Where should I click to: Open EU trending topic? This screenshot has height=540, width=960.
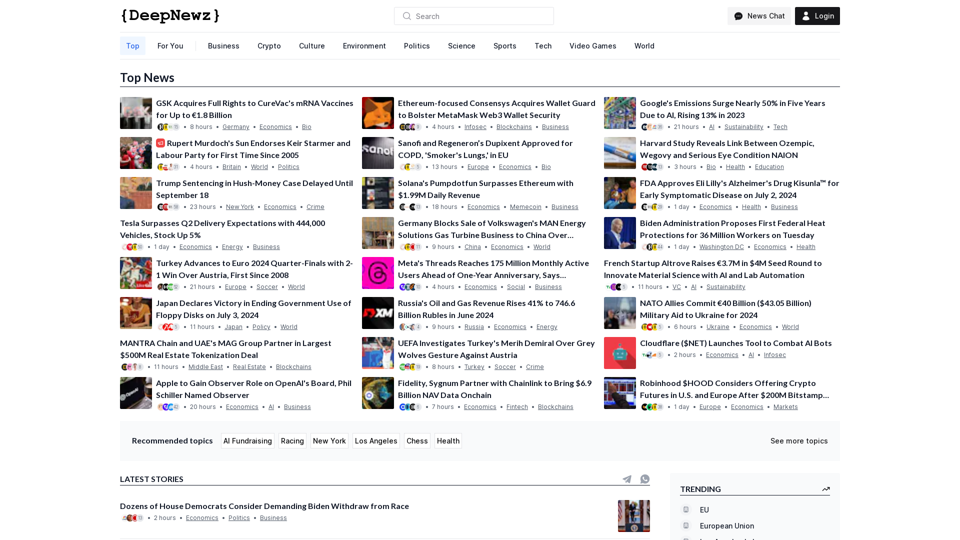tap(704, 509)
